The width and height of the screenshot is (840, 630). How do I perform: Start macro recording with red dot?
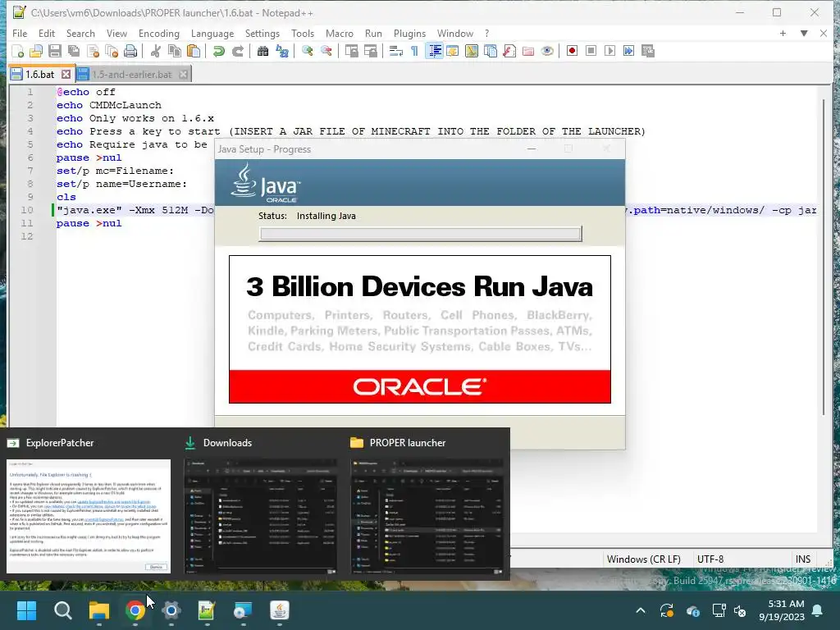tap(572, 52)
